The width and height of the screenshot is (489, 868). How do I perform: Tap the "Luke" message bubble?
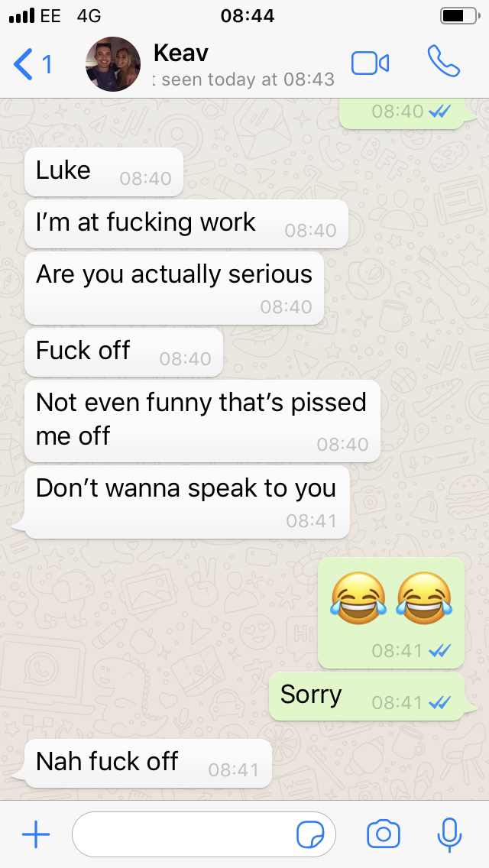click(x=104, y=172)
